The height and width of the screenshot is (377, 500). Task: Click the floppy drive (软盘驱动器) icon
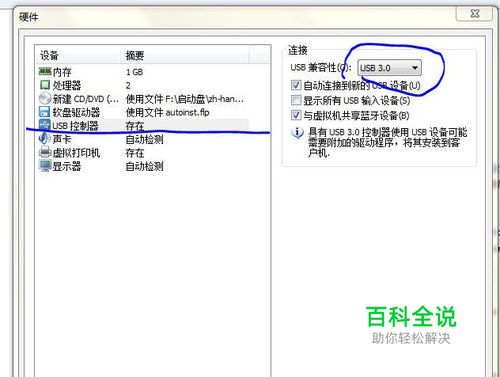tap(45, 112)
